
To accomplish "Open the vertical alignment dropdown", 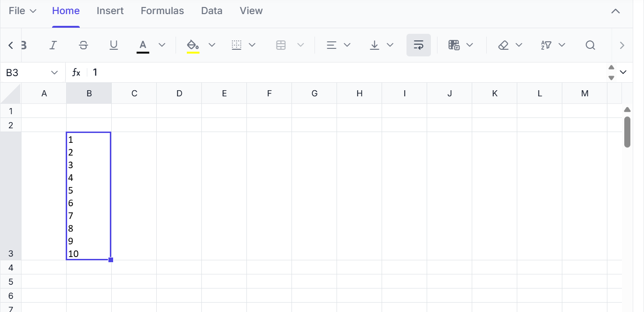I will 390,45.
